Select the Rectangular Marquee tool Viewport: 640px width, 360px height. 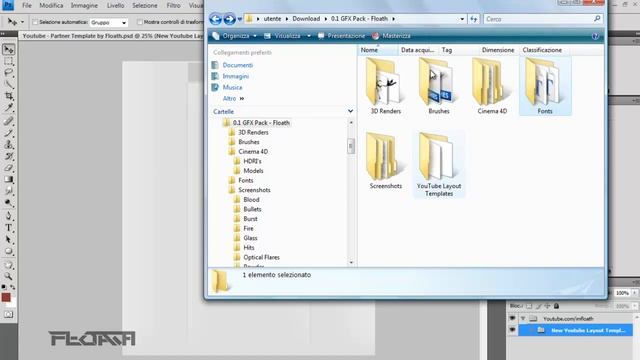coord(9,62)
